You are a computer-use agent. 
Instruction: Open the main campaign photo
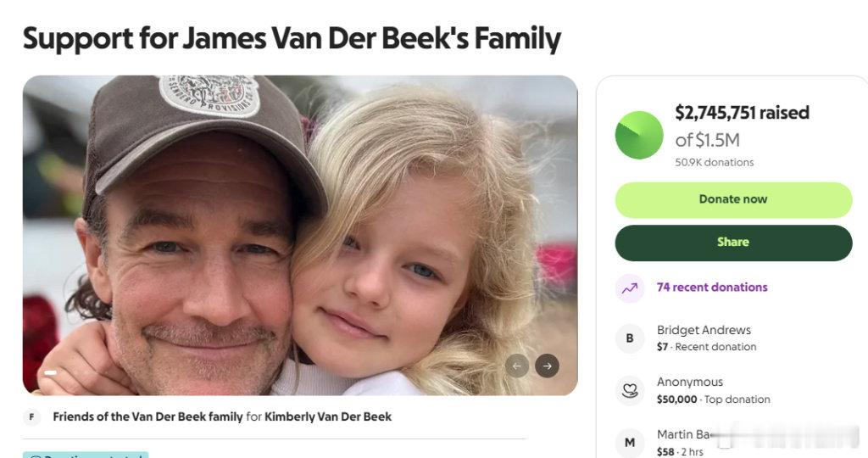pyautogui.click(x=300, y=235)
